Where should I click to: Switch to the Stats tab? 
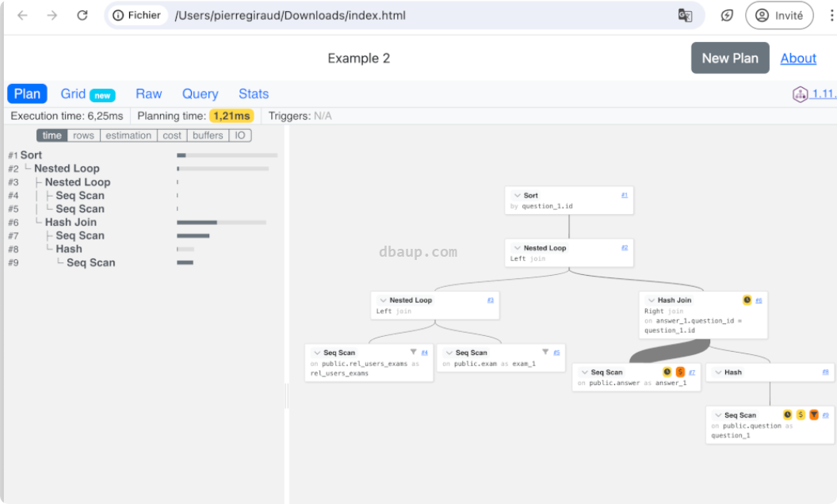point(254,94)
